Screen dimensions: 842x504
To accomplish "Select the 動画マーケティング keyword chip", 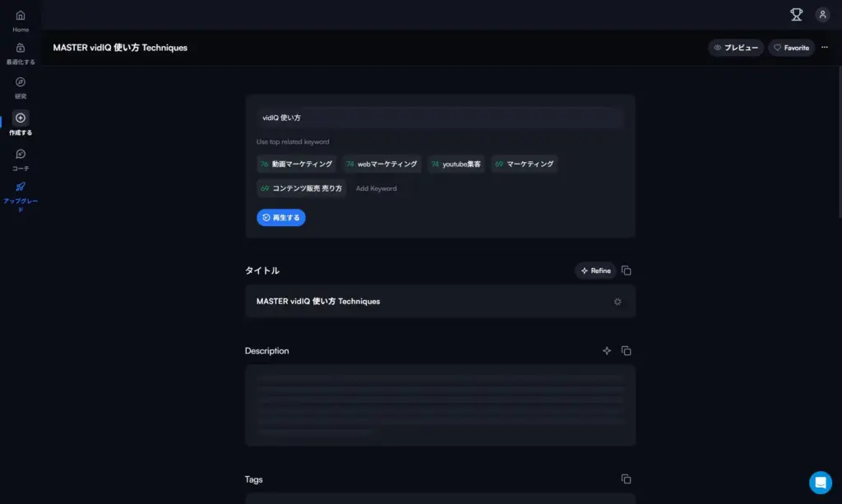I will click(296, 164).
